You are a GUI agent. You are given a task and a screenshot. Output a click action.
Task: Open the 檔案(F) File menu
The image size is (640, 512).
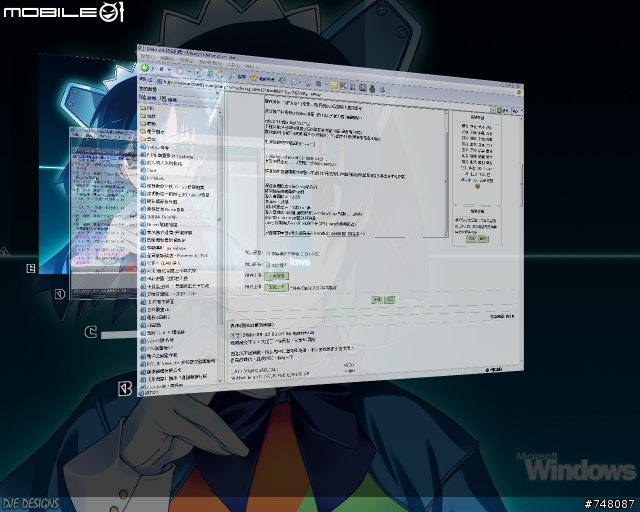(146, 57)
